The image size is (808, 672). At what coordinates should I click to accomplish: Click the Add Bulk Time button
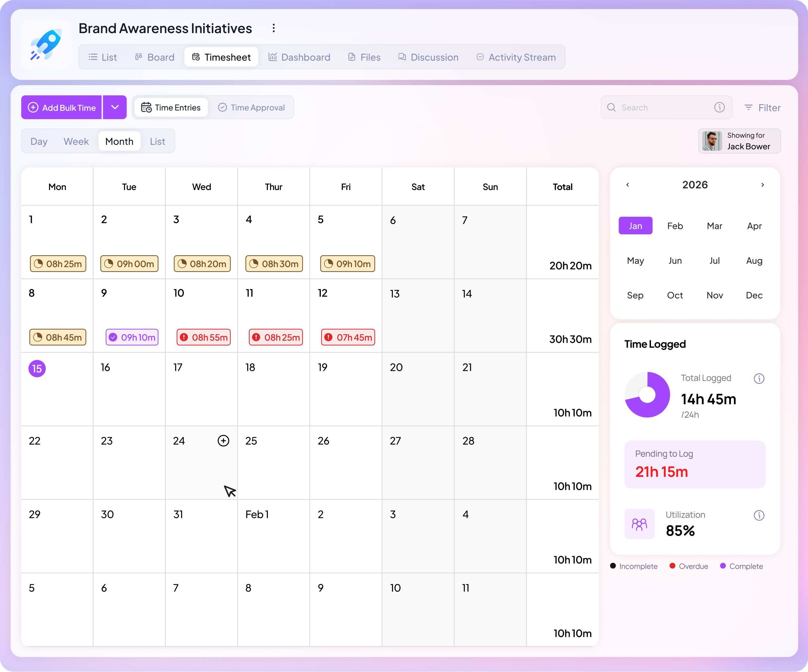62,108
